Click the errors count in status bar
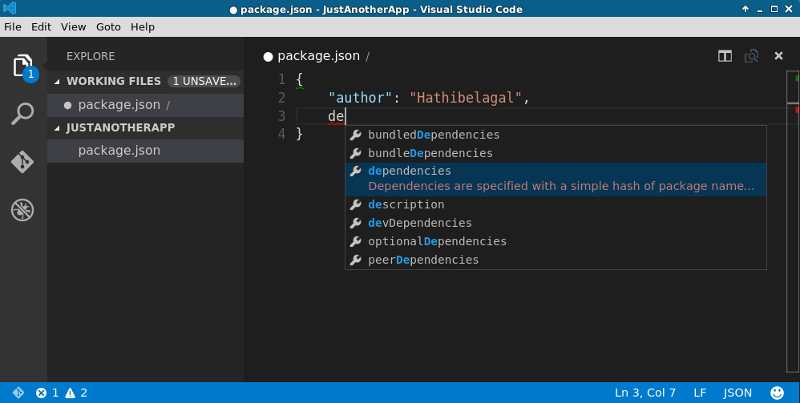This screenshot has height=403, width=800. coord(47,393)
